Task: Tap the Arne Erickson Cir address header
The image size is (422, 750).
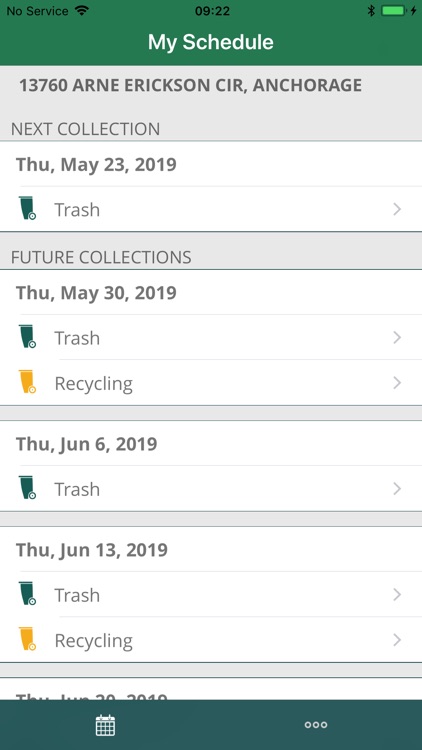Action: pyautogui.click(x=190, y=85)
